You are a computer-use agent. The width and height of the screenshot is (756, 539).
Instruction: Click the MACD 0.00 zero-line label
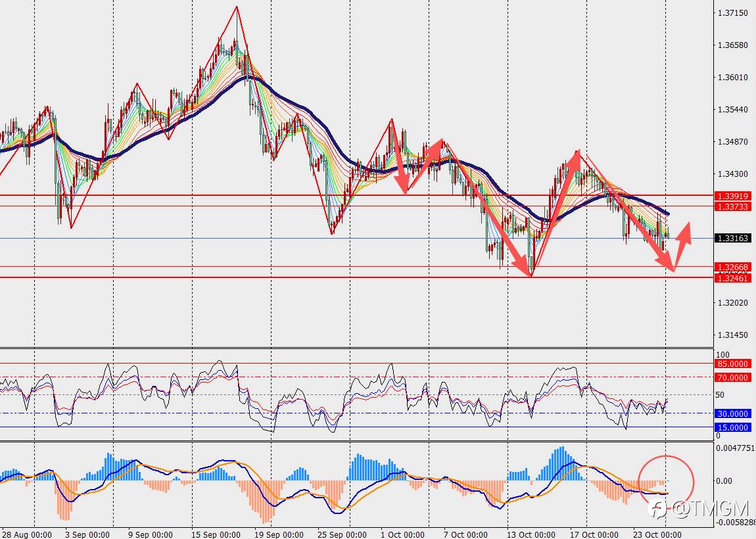click(724, 481)
